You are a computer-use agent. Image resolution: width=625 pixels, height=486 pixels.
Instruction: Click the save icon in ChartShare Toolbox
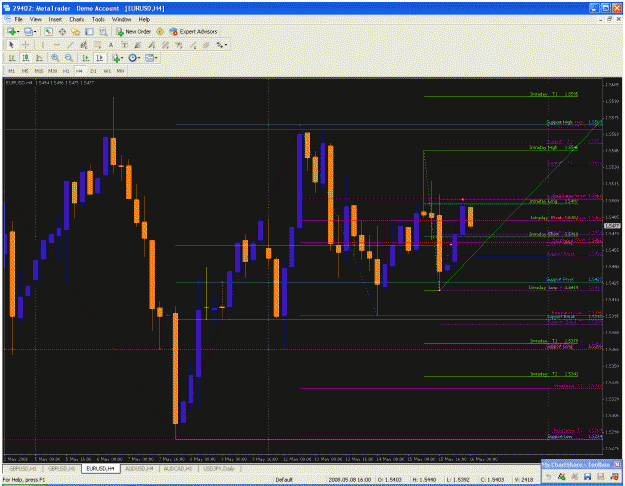click(x=588, y=476)
